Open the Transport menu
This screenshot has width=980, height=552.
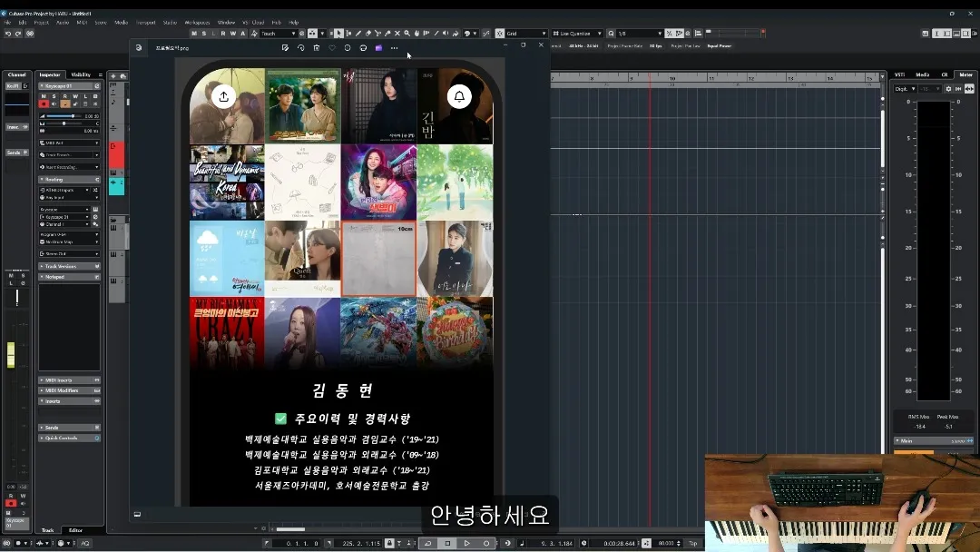point(145,23)
